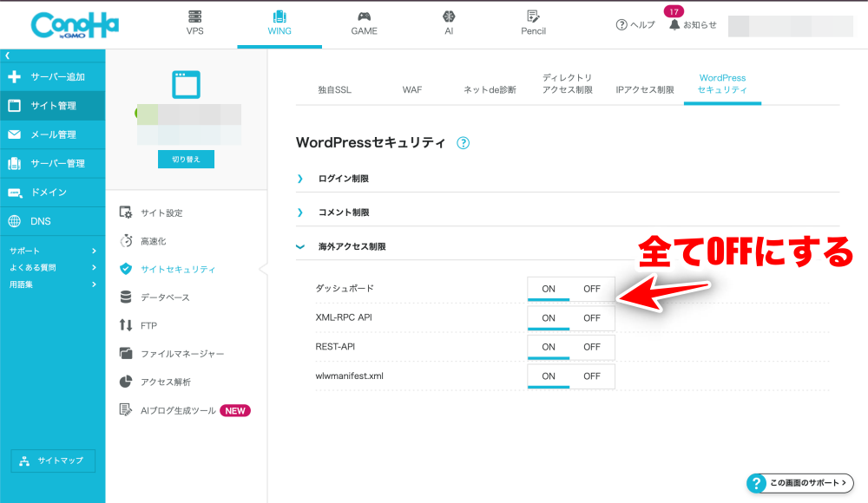Expand the ログイン制限 section
This screenshot has width=868, height=503.
343,179
